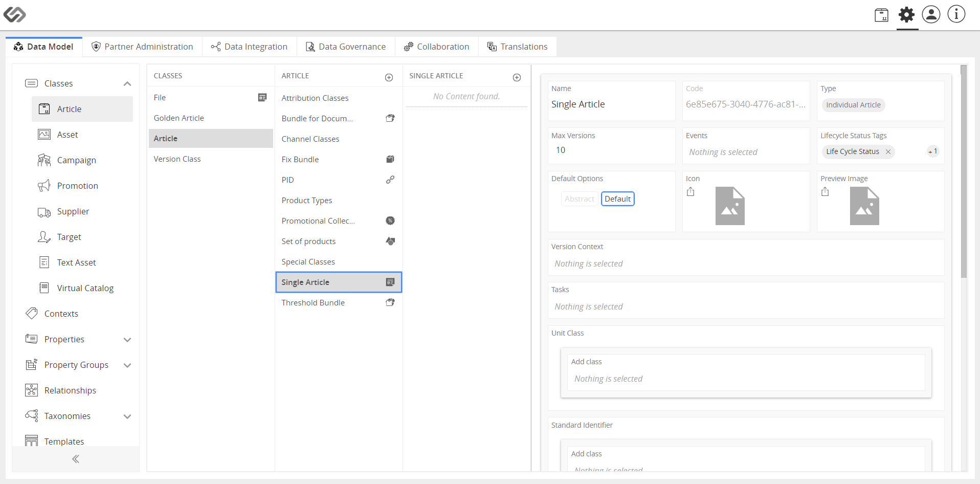Click the Set of products row icon

(x=390, y=241)
